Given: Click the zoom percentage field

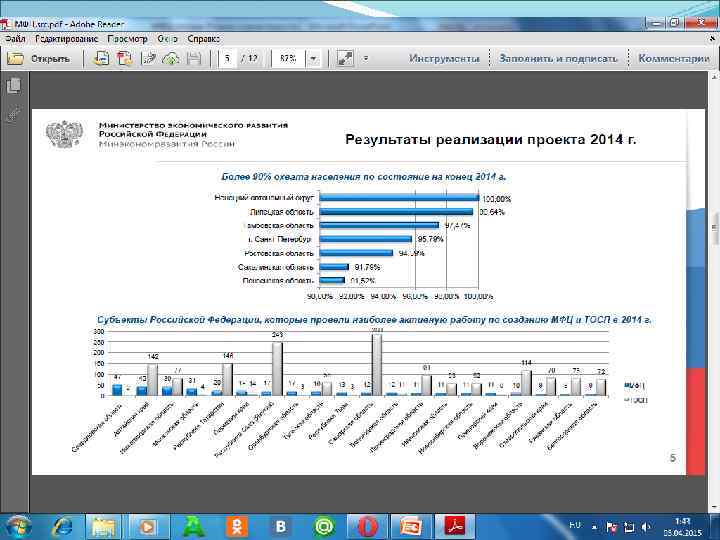Looking at the screenshot, I should coord(288,58).
